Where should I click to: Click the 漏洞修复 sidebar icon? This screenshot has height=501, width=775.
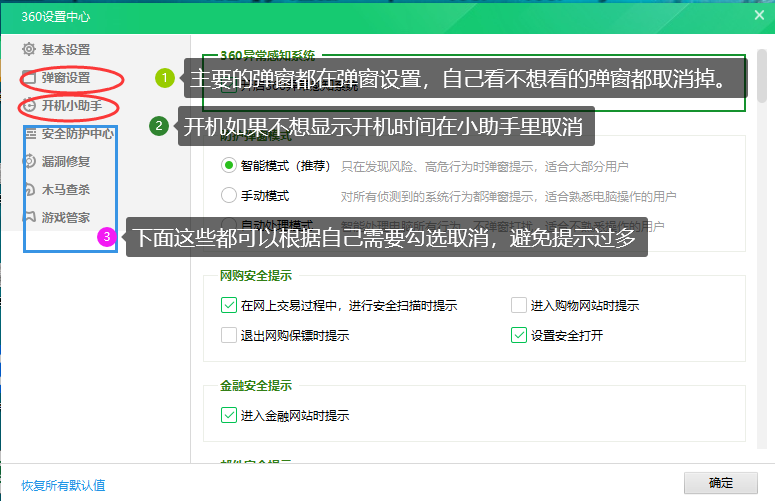click(x=29, y=161)
